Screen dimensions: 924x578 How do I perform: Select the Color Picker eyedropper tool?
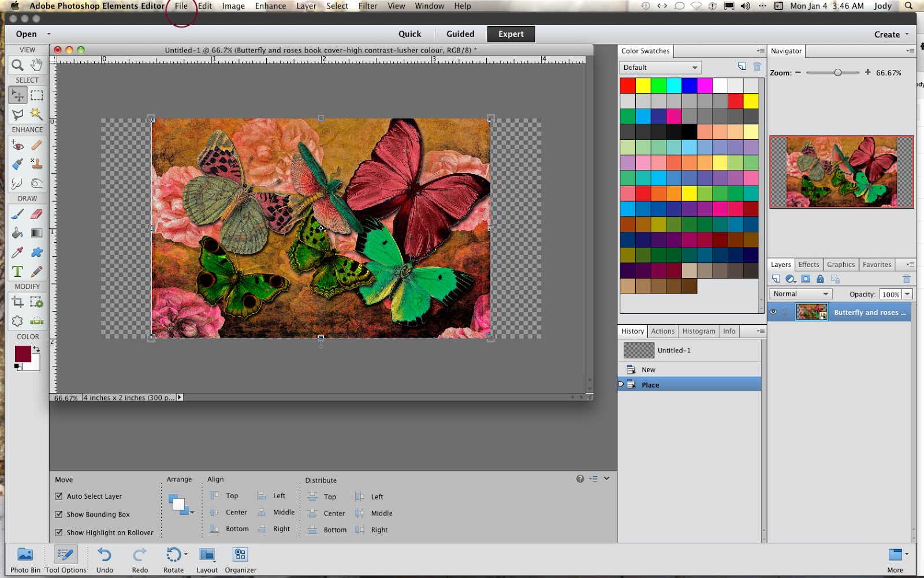17,252
